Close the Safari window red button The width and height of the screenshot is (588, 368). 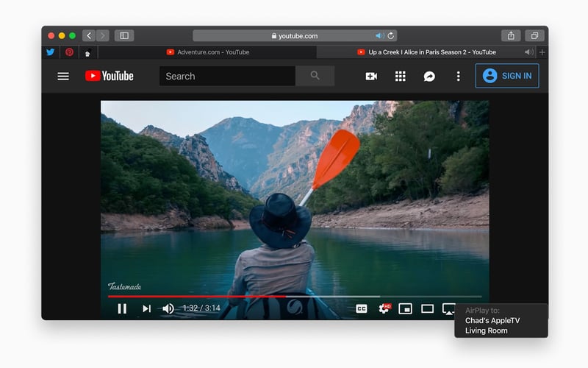pos(51,35)
